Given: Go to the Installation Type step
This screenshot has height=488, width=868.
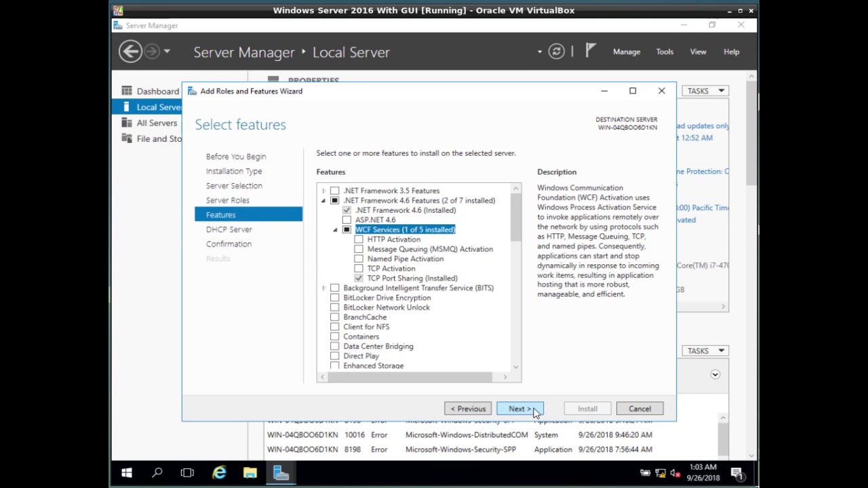Looking at the screenshot, I should point(234,171).
